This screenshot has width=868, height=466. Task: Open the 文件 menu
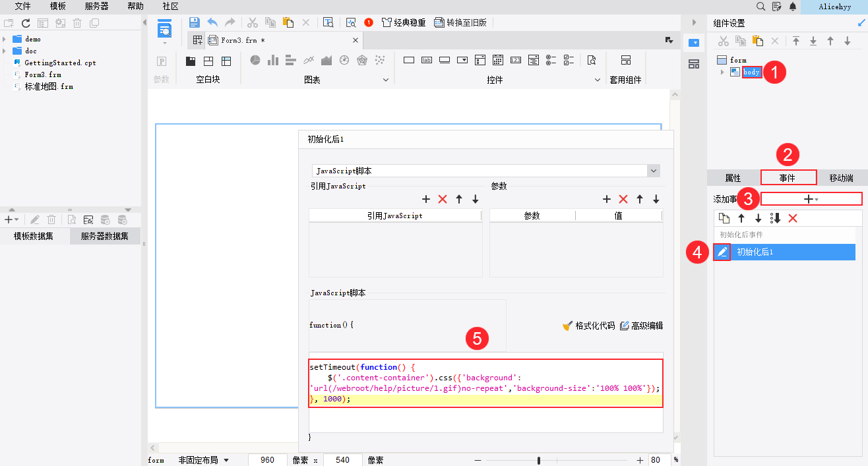point(23,6)
